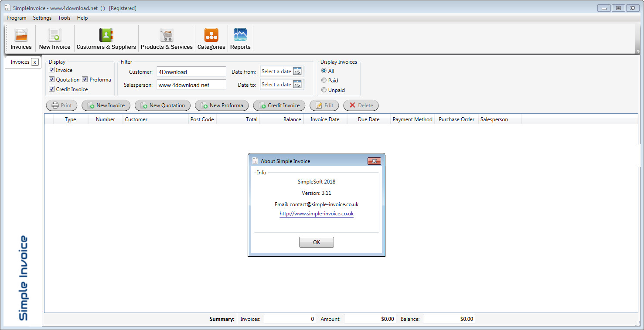Close the About Simple Invoice dialog

[374, 161]
